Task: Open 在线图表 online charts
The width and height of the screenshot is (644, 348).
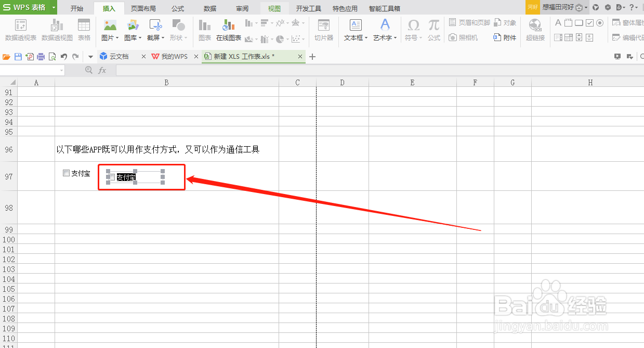Action: coord(229,30)
